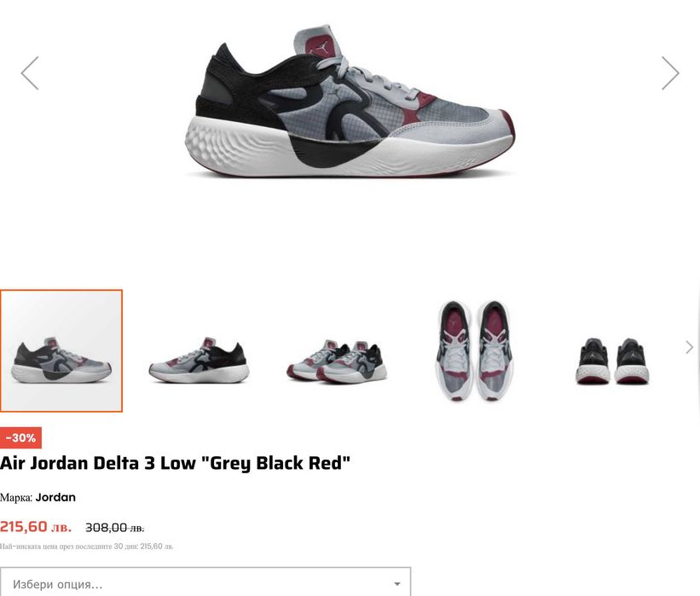Open the Jordan brand link
Viewport: 700px width, 596px height.
click(x=55, y=497)
